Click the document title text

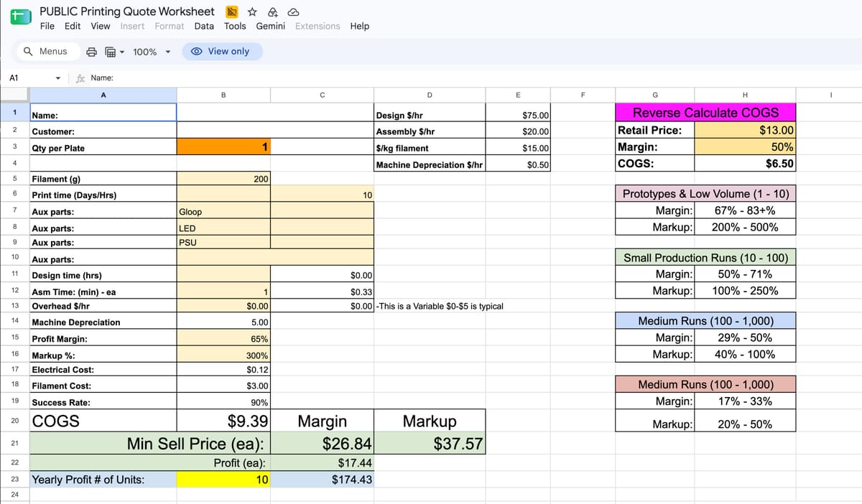coord(127,11)
